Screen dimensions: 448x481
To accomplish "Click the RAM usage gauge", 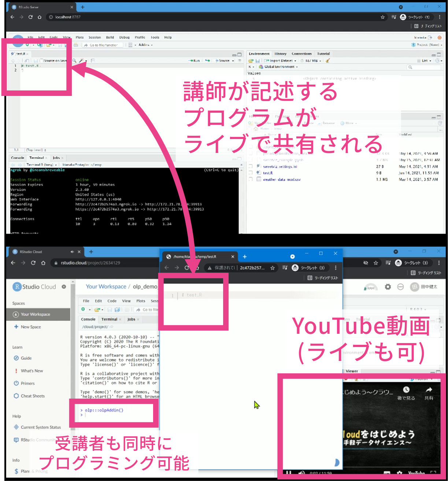I will 370,287.
